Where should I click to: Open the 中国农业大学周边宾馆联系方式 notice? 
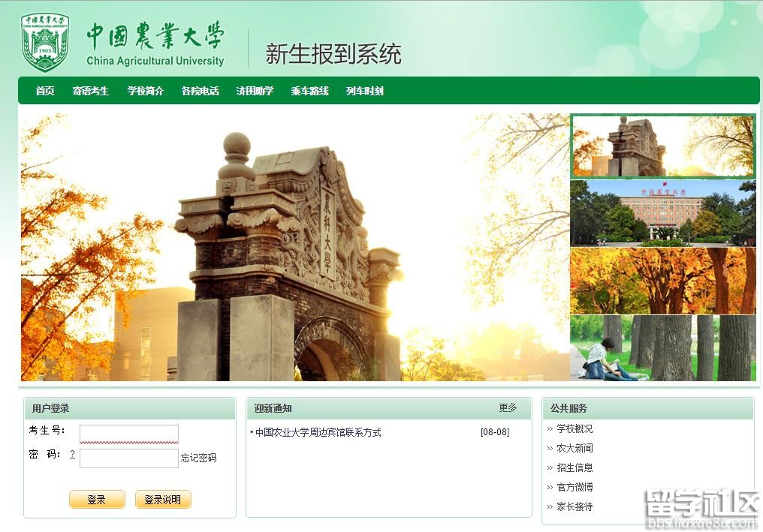click(318, 432)
